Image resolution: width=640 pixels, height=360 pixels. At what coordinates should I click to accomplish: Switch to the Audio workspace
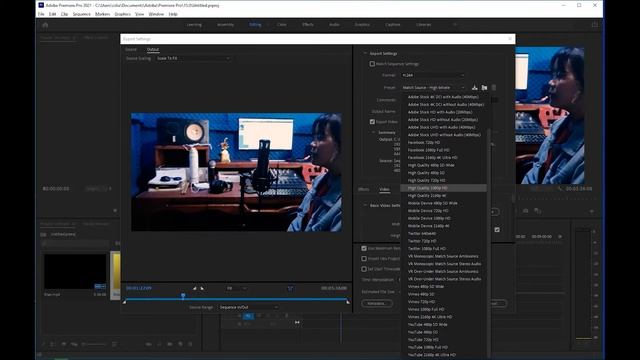[334, 24]
